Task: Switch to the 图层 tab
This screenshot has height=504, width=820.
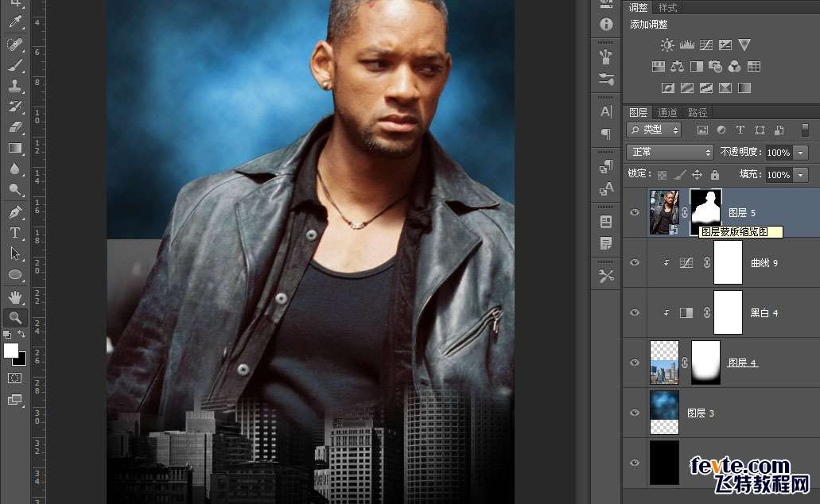Action: tap(638, 112)
